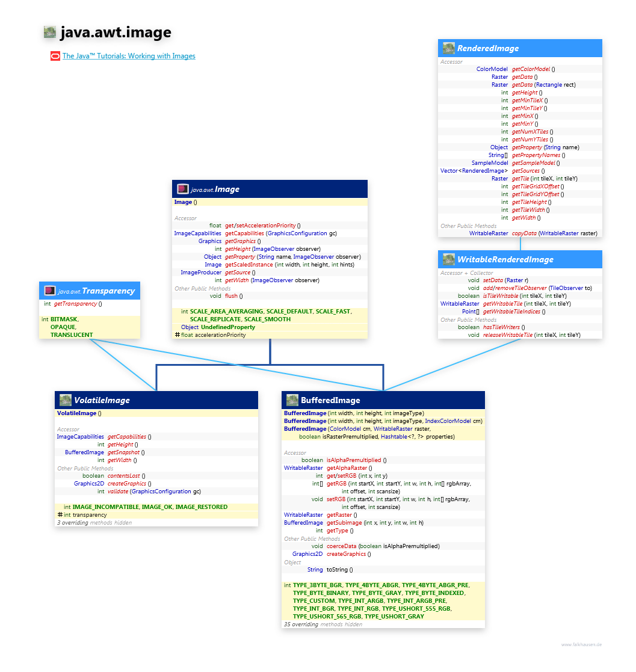Screen dimensions: 636x672
Task: Click getScaledInstance method
Action: [x=249, y=265]
